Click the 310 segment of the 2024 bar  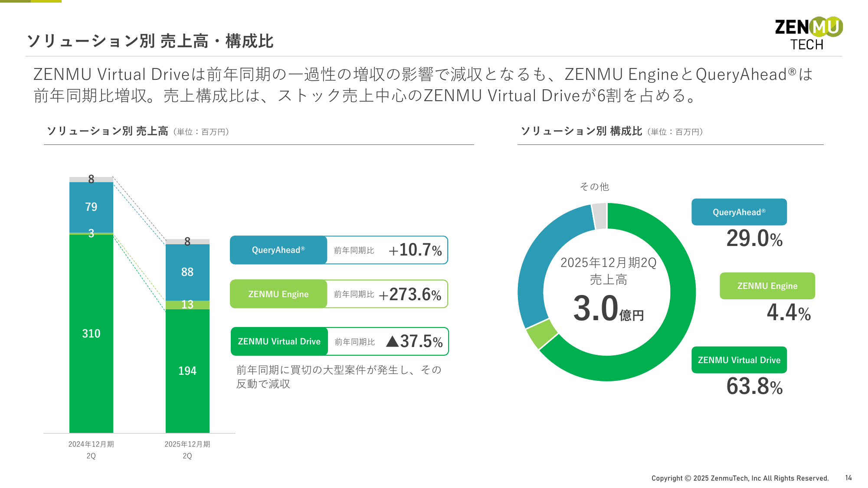point(91,334)
